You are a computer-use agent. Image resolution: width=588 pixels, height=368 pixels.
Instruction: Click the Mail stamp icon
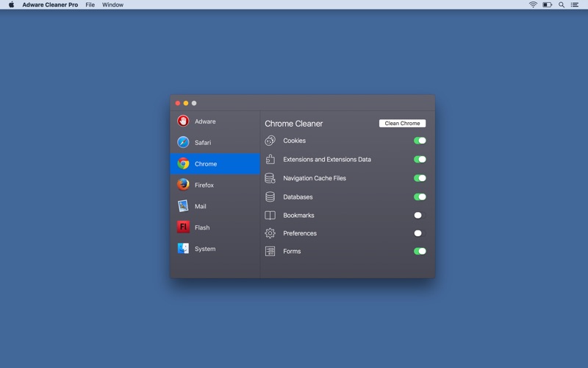(x=183, y=206)
